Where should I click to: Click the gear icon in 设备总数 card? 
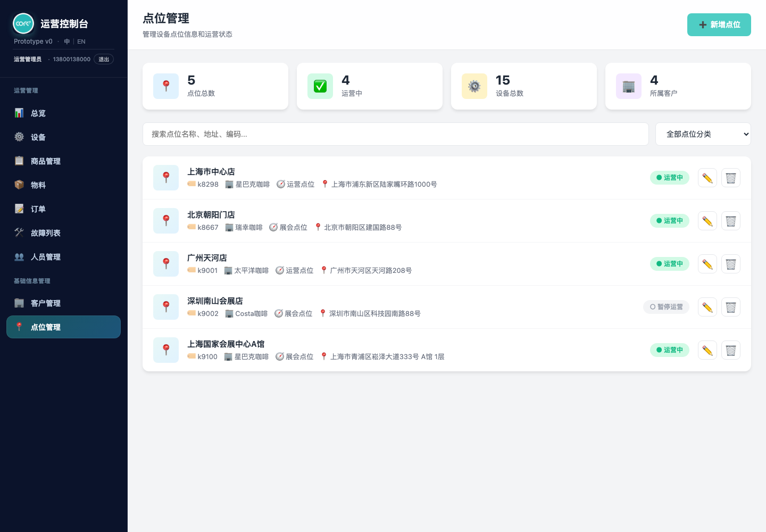pyautogui.click(x=474, y=86)
